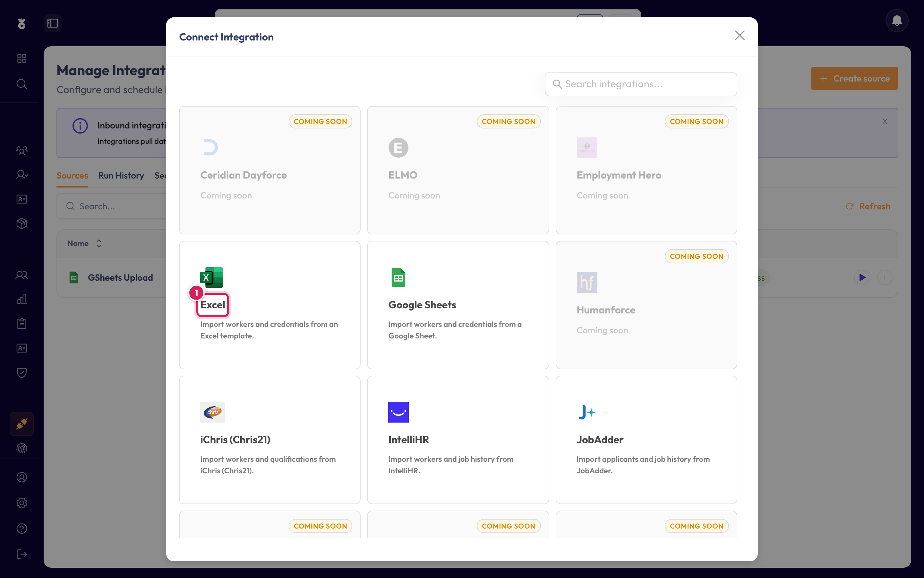Screen dimensions: 924x578
Task: Open the integrations plug sidebar icon
Action: pos(22,424)
